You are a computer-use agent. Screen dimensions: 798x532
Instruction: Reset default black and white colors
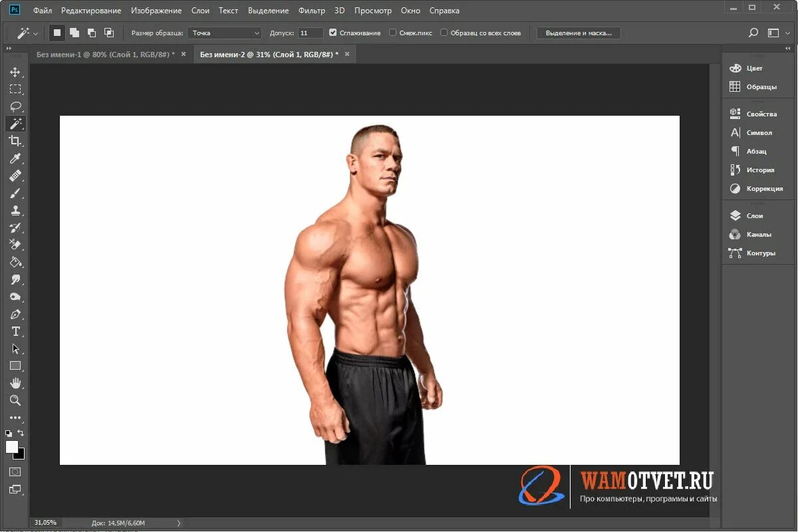[x=9, y=434]
